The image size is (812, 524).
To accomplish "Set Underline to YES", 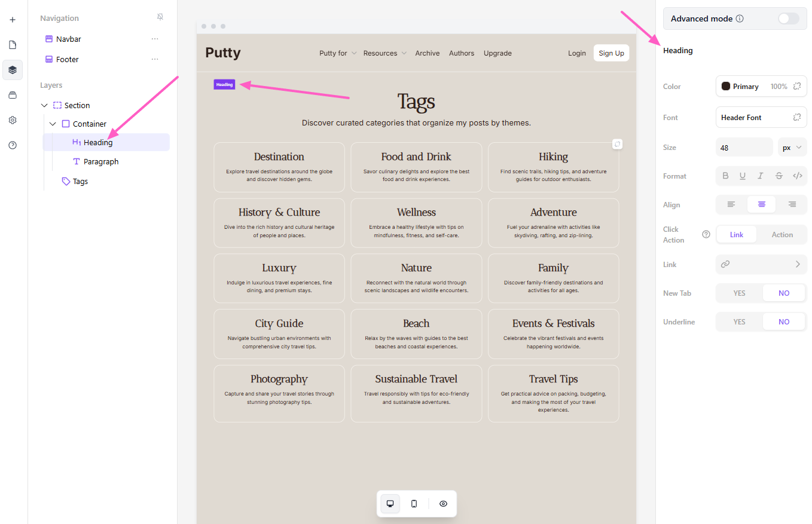I will 739,321.
